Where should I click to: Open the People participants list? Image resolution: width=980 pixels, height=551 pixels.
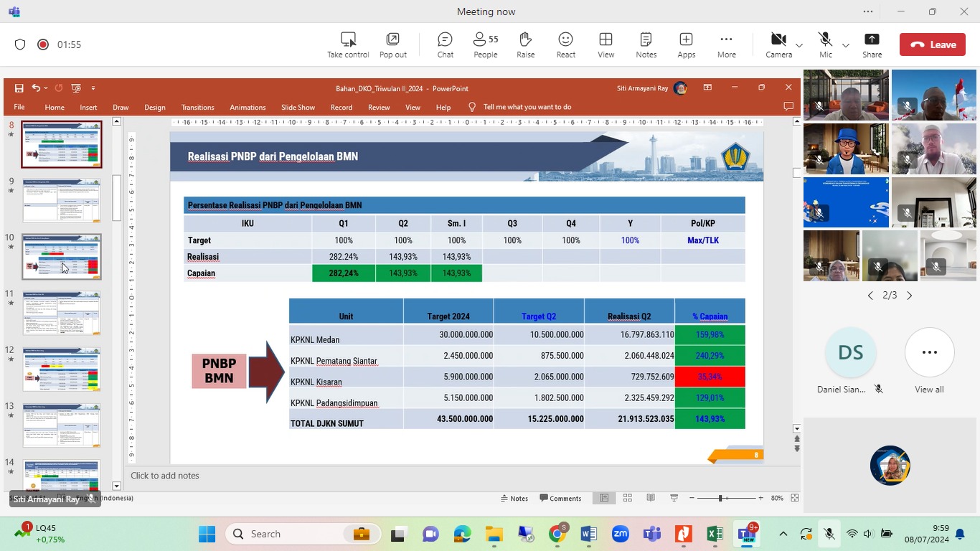click(x=485, y=44)
